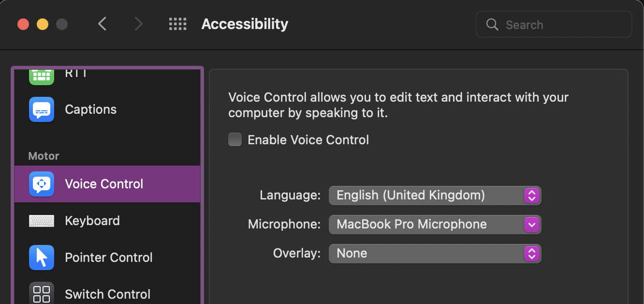Open the Language dropdown
Screen dimensions: 644x304
coord(435,196)
